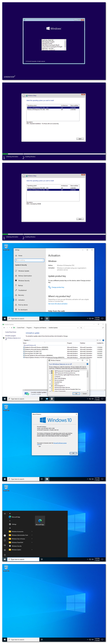Viewport: 108px width, 644px height.
Task: Sort updates by Publisher column header
Action: 88,343
